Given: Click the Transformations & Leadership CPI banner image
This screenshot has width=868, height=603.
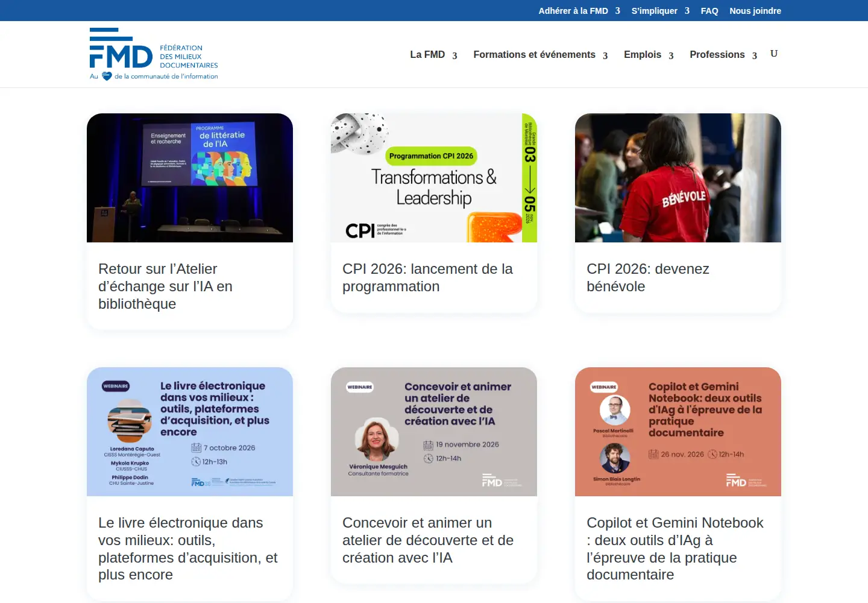Looking at the screenshot, I should coord(434,178).
